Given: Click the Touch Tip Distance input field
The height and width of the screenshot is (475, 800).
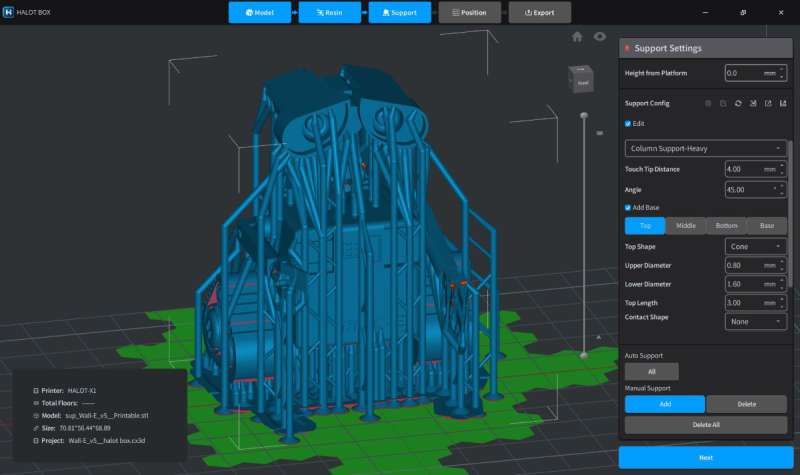Looking at the screenshot, I should click(756, 169).
